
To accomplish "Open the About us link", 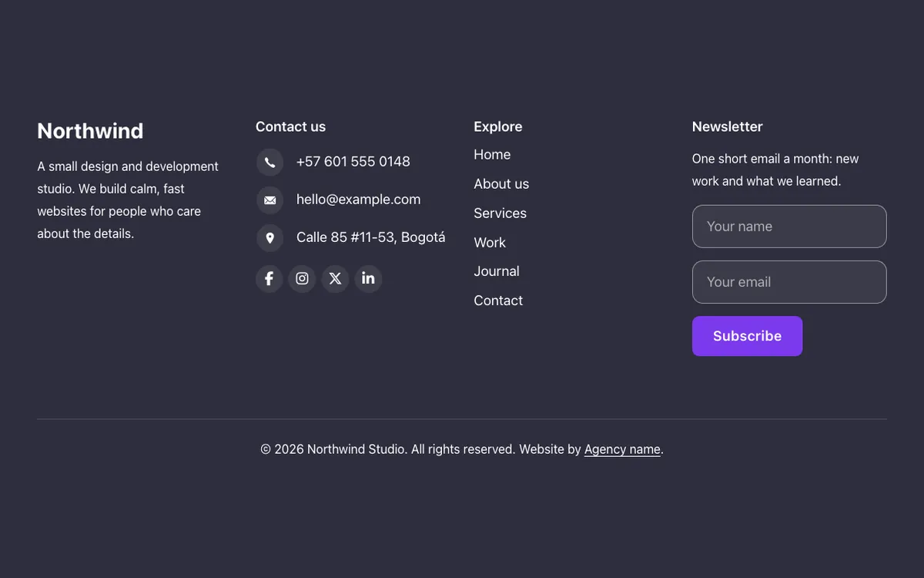I will pyautogui.click(x=501, y=184).
